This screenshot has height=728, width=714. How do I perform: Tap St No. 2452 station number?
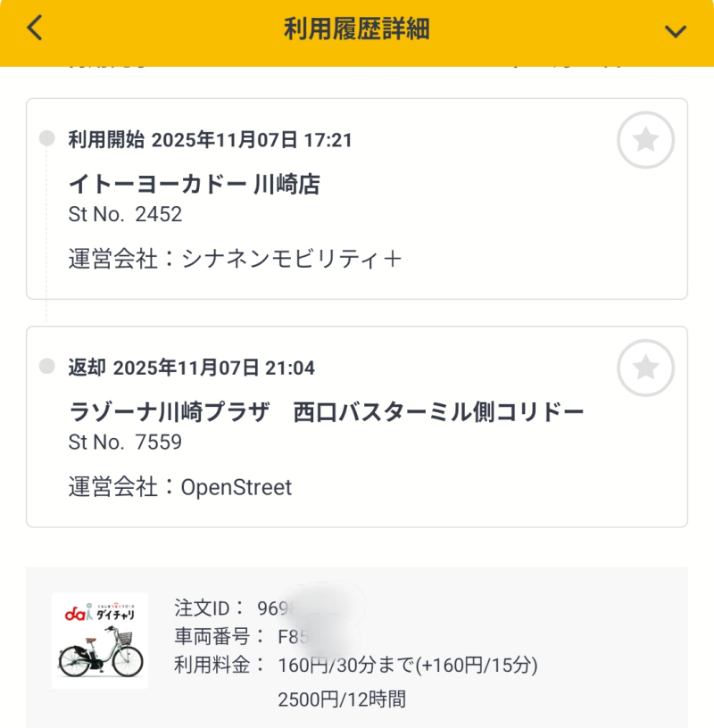125,214
